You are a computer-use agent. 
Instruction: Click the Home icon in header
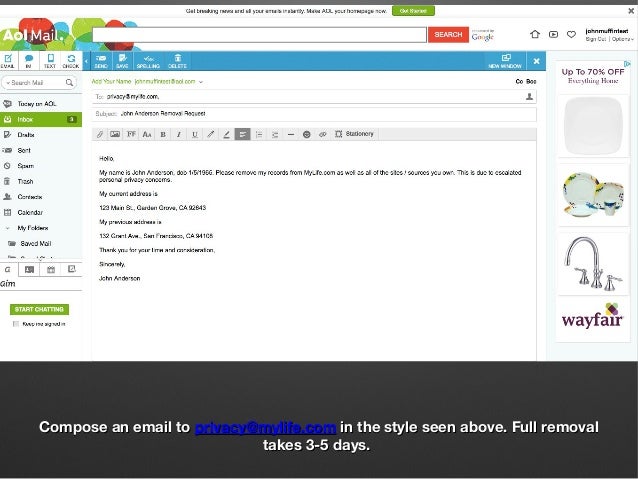pos(535,35)
